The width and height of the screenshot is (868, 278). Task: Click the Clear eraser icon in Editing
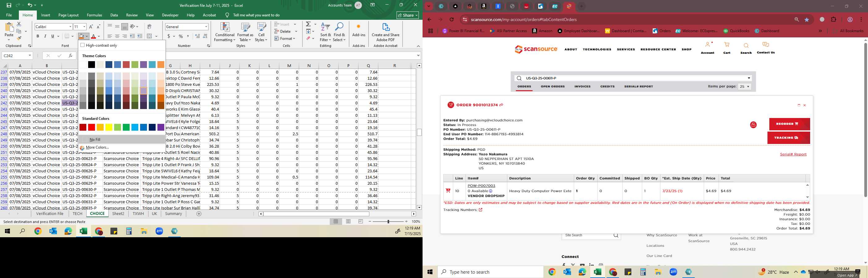308,38
